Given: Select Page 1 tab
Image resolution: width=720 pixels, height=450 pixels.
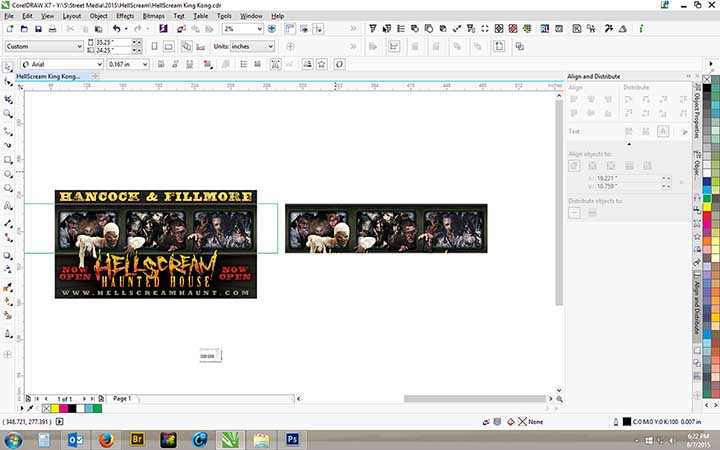Looking at the screenshot, I should pyautogui.click(x=123, y=399).
